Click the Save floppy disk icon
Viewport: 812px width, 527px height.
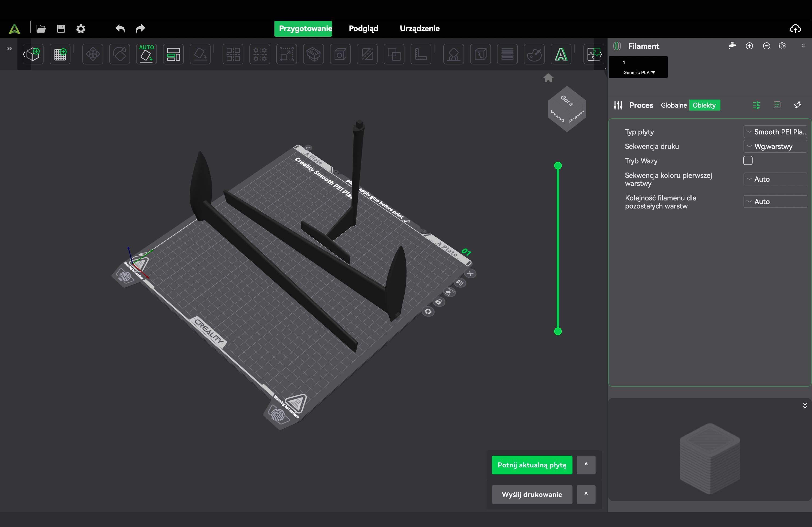[61, 29]
